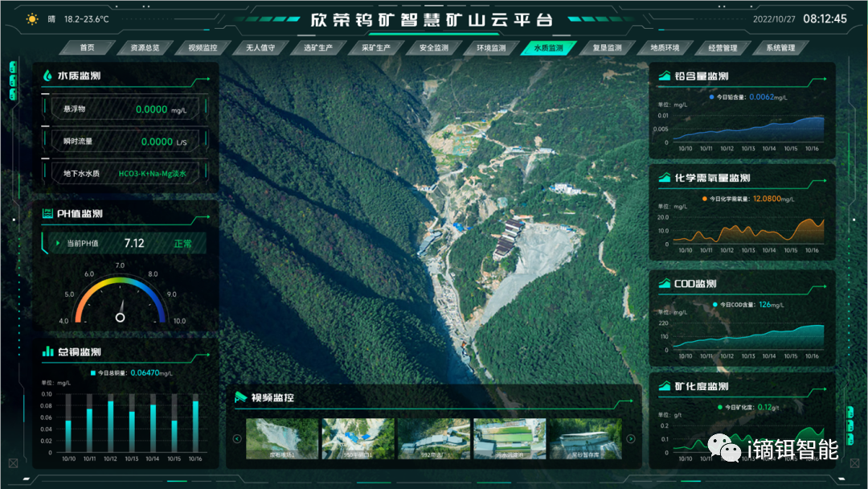Click the chart icon beside 铅含量监测
Viewport: 868px width, 489px height.
(x=665, y=76)
